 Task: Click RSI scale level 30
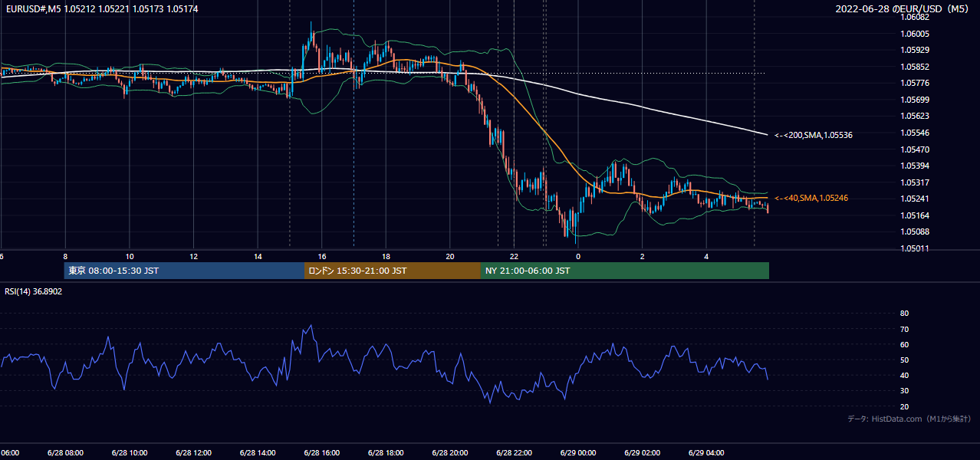click(904, 391)
